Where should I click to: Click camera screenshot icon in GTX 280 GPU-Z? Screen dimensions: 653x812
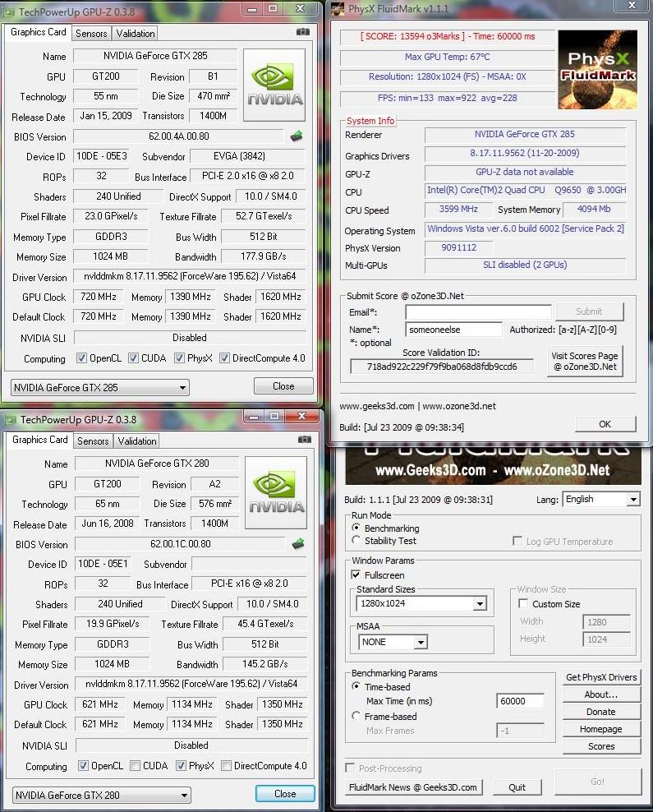point(304,439)
